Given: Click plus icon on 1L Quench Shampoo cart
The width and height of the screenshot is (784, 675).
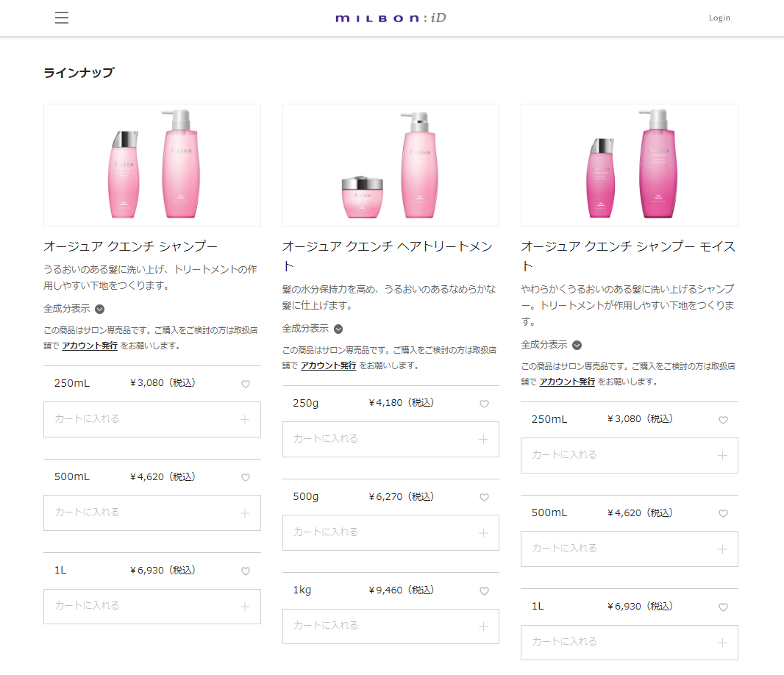Looking at the screenshot, I should [x=245, y=607].
